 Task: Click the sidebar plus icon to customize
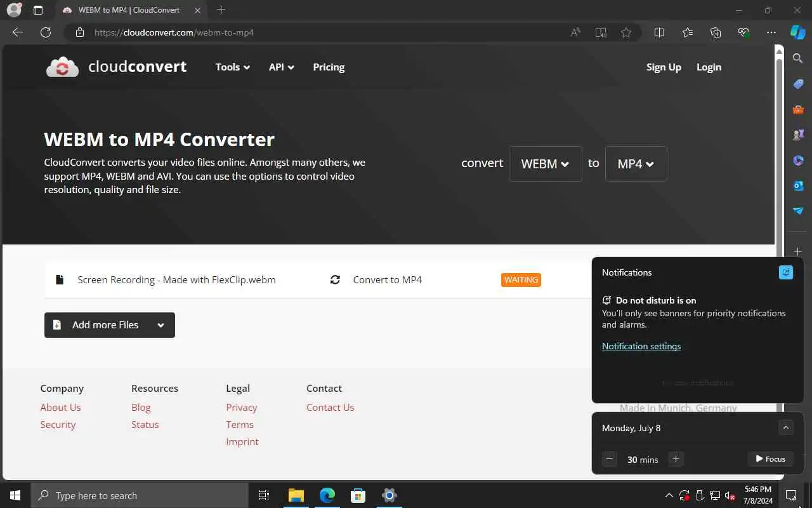(x=798, y=251)
